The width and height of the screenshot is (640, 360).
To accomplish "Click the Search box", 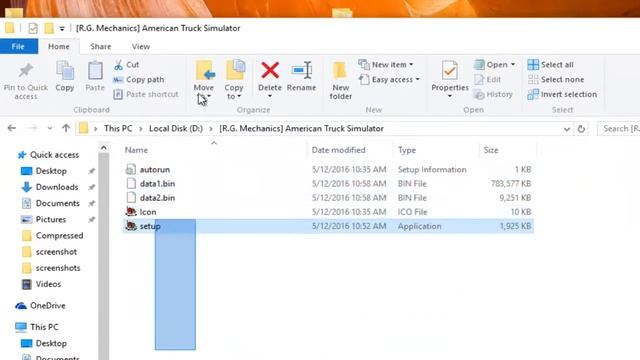I will [619, 129].
